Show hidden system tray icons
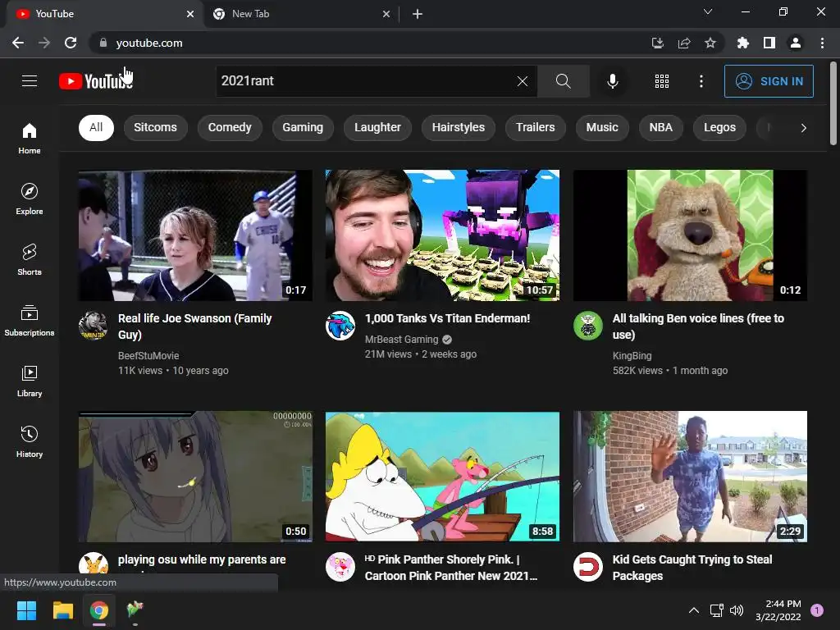 (x=693, y=610)
